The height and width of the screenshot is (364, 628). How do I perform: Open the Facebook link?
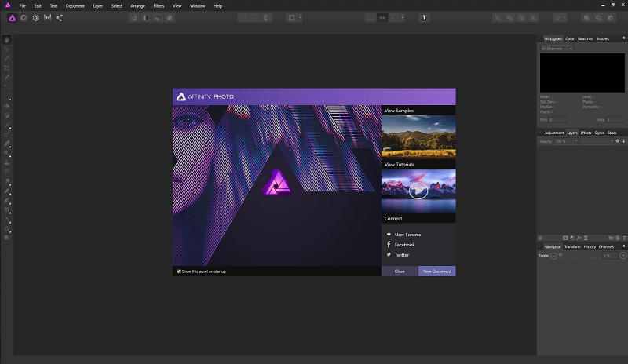[404, 245]
